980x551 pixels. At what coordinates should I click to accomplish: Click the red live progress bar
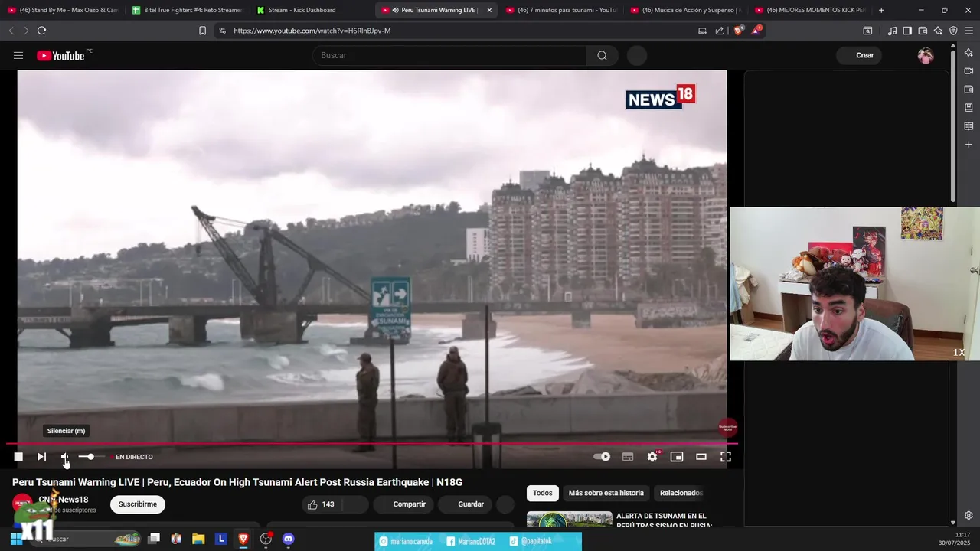tap(371, 443)
